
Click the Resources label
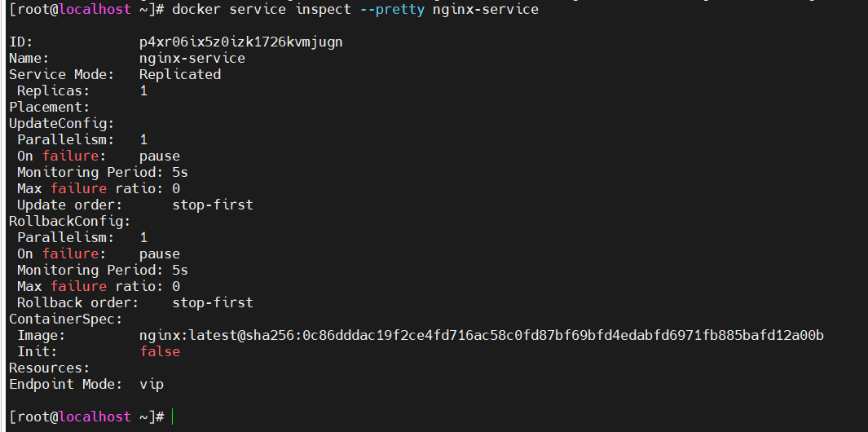49,368
